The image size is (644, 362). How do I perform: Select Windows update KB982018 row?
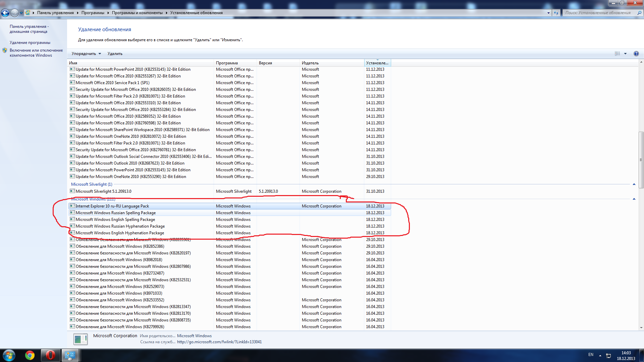[230, 260]
